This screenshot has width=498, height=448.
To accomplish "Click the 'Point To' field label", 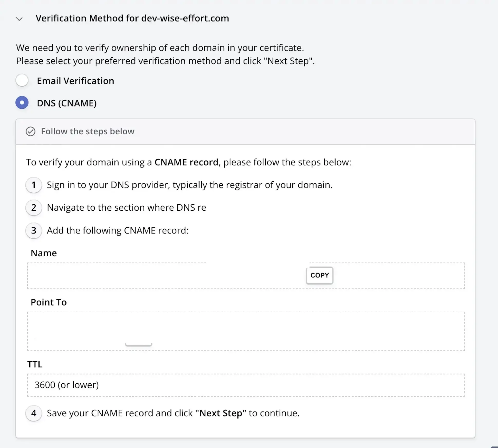I will coord(49,302).
